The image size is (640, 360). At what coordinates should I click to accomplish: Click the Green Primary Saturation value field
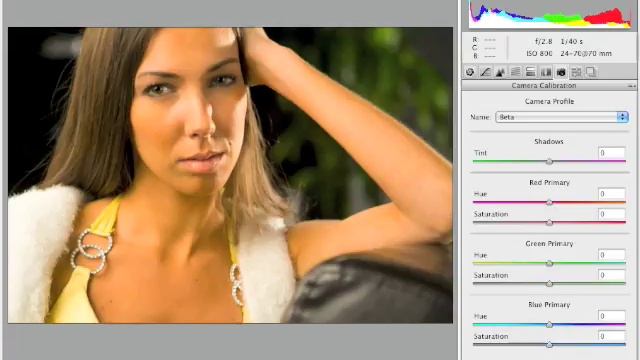click(x=611, y=276)
